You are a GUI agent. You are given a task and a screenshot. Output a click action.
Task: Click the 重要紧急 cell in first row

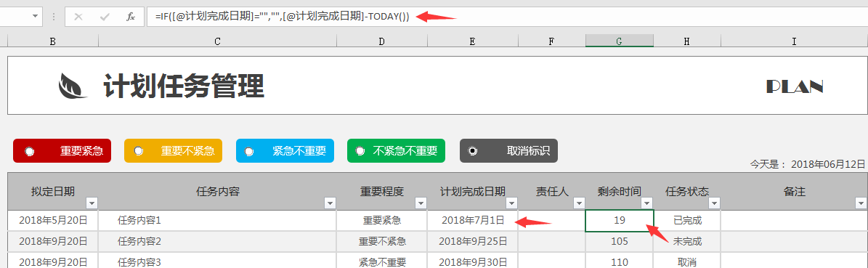tap(382, 220)
